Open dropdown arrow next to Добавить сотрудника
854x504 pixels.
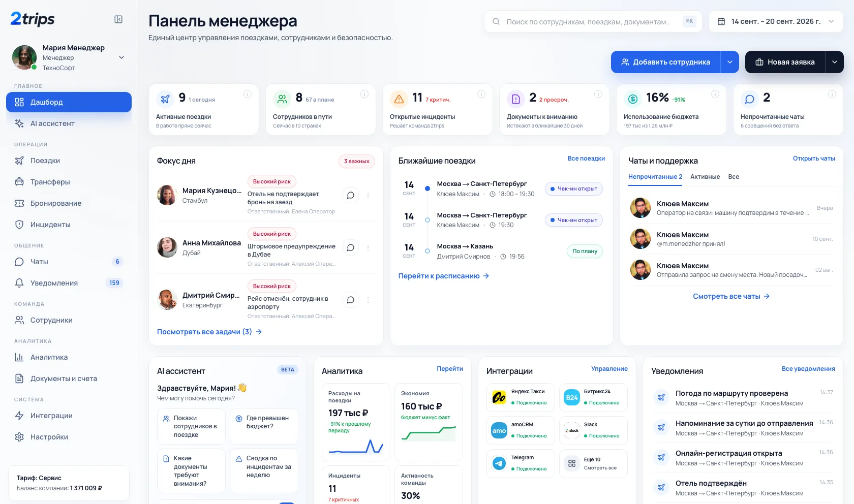pos(730,62)
